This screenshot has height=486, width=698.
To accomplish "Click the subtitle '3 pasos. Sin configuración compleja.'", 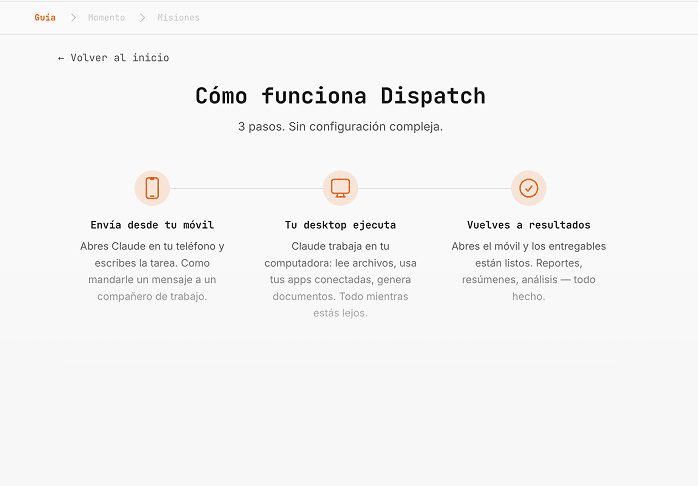I will pyautogui.click(x=341, y=126).
